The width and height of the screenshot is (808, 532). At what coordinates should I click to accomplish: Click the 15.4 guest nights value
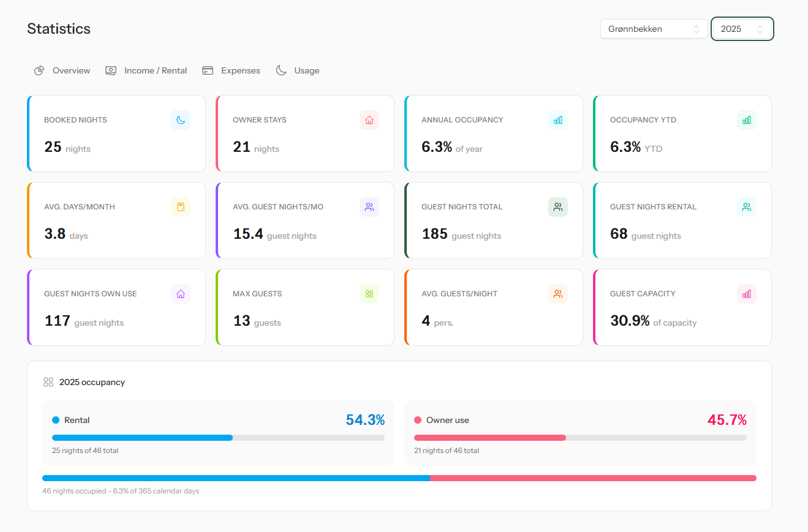[x=248, y=234]
